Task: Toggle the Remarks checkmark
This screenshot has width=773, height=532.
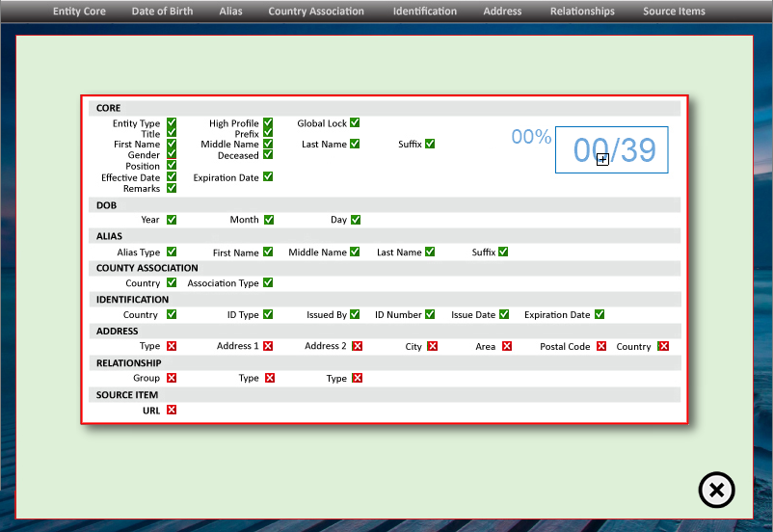Action: pos(171,187)
